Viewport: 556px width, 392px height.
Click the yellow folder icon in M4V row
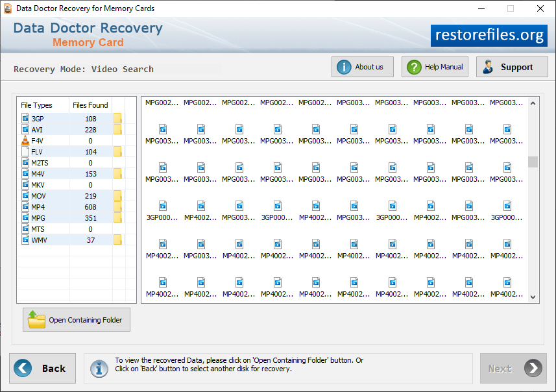(117, 173)
